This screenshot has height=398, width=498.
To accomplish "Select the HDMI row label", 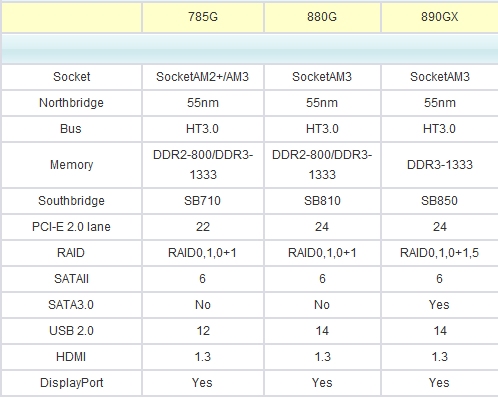I will (72, 357).
